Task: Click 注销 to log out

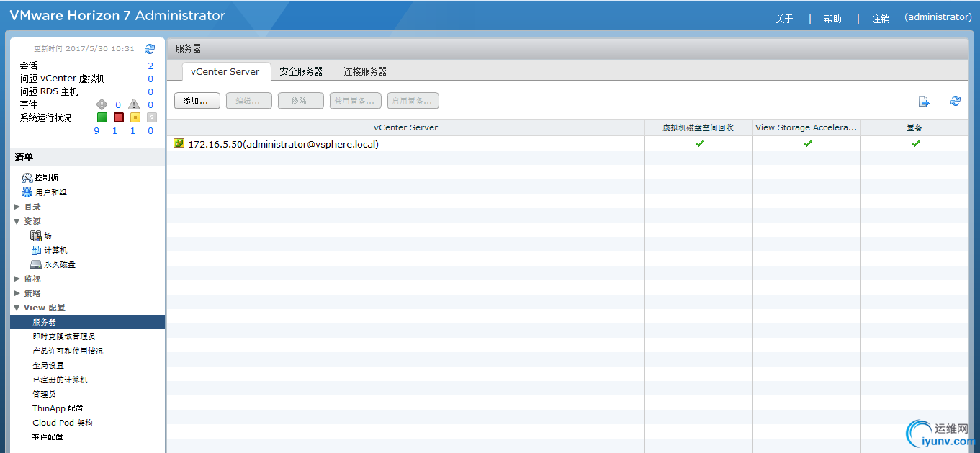Action: [881, 19]
